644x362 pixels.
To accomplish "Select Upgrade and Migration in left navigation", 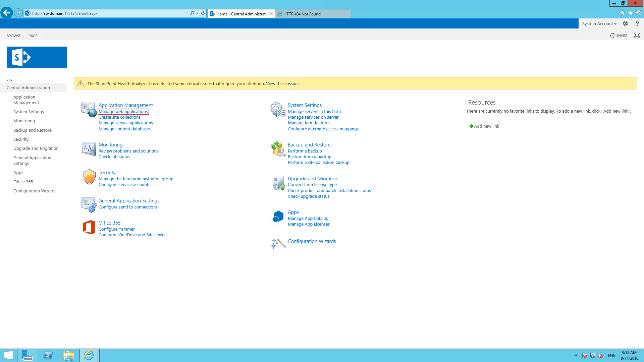I will 36,148.
